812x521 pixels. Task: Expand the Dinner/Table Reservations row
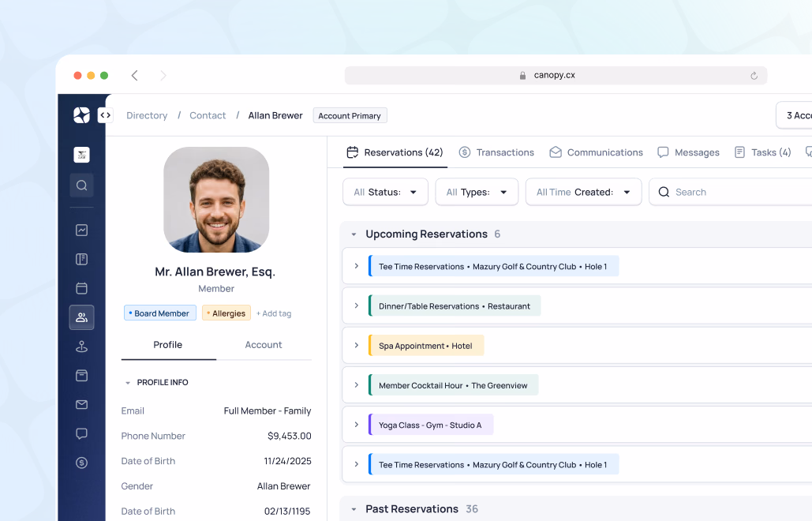357,305
